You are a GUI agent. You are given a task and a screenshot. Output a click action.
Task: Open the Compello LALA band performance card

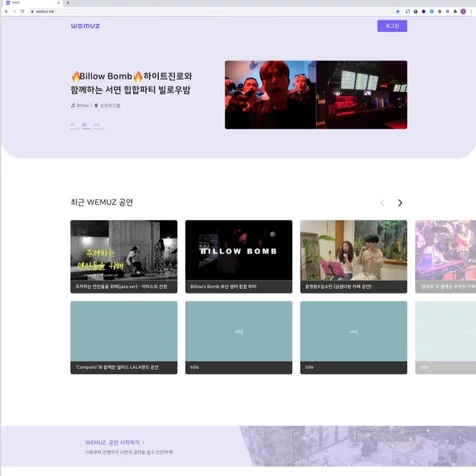pyautogui.click(x=124, y=337)
